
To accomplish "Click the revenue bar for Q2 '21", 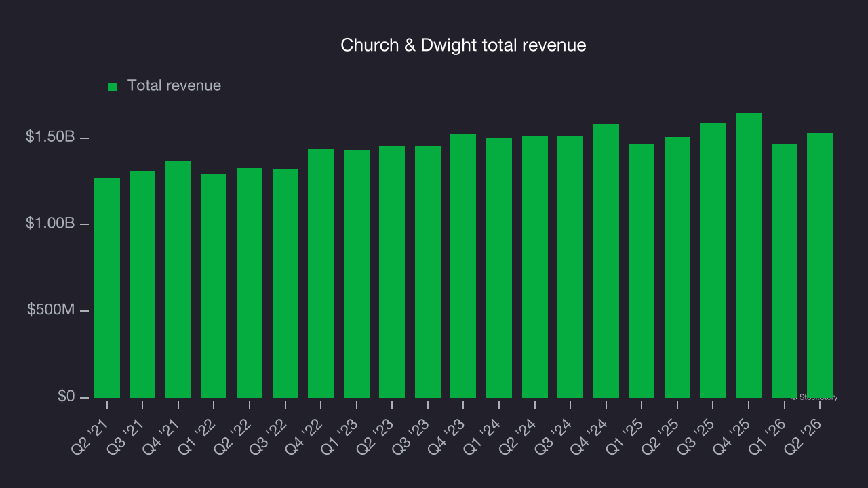I will 107,287.
